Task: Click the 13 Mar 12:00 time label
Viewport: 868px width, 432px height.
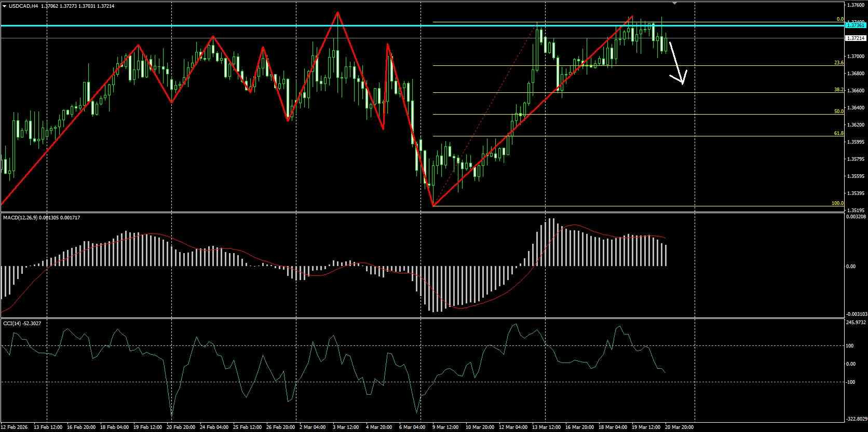Action: coord(546,427)
